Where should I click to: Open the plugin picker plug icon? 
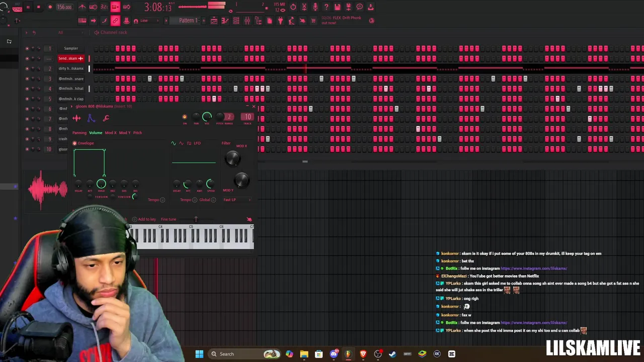(280, 21)
